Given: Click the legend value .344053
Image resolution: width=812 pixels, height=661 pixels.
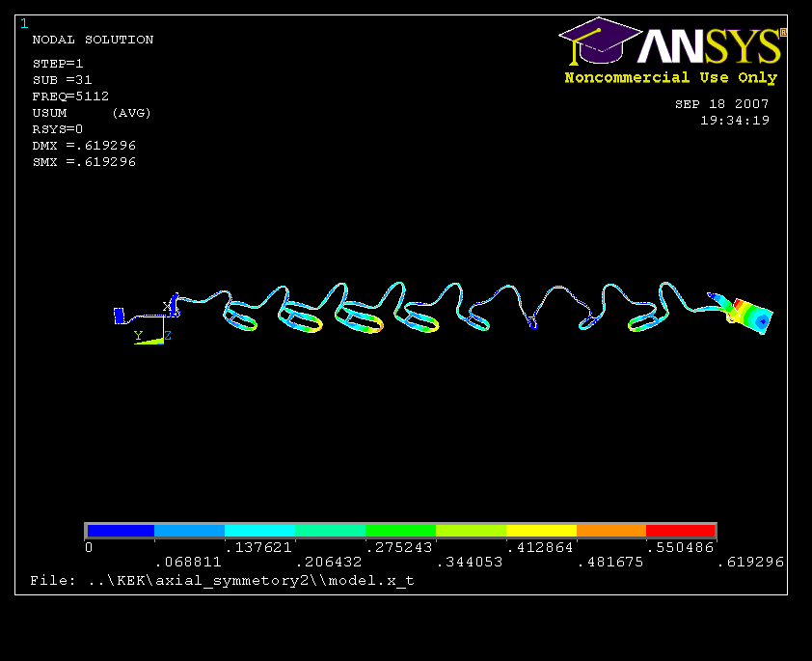Looking at the screenshot, I should tap(470, 562).
